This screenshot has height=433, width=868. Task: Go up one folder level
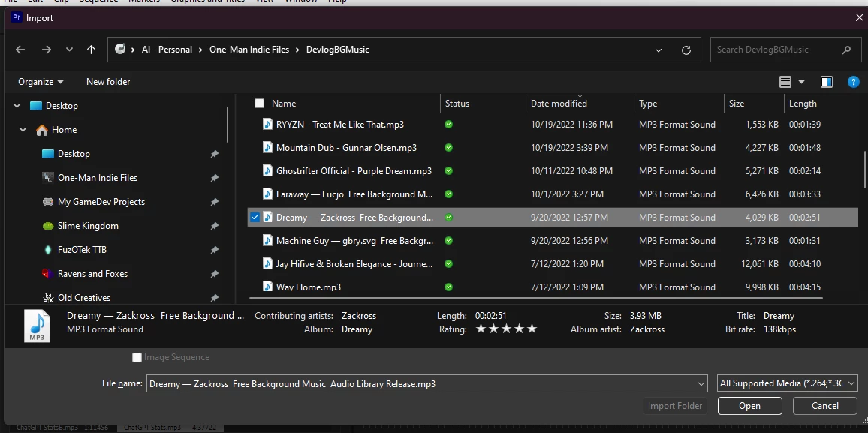coord(92,50)
